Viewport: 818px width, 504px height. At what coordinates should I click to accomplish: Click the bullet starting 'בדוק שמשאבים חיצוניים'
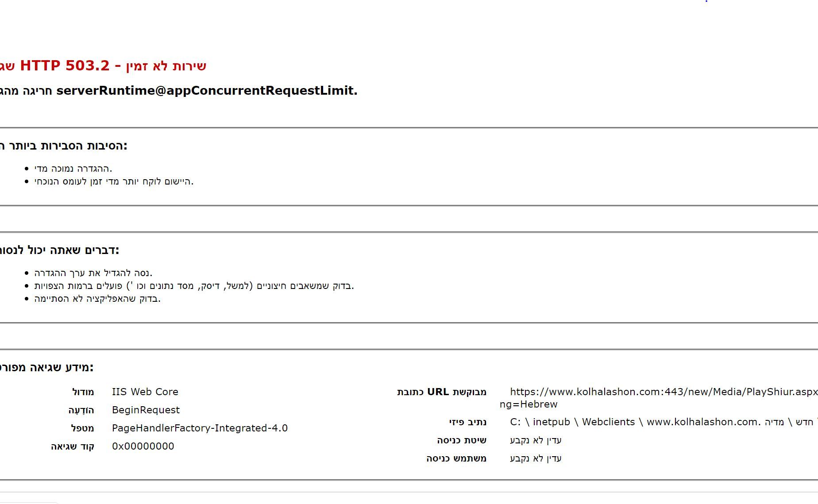click(x=194, y=286)
